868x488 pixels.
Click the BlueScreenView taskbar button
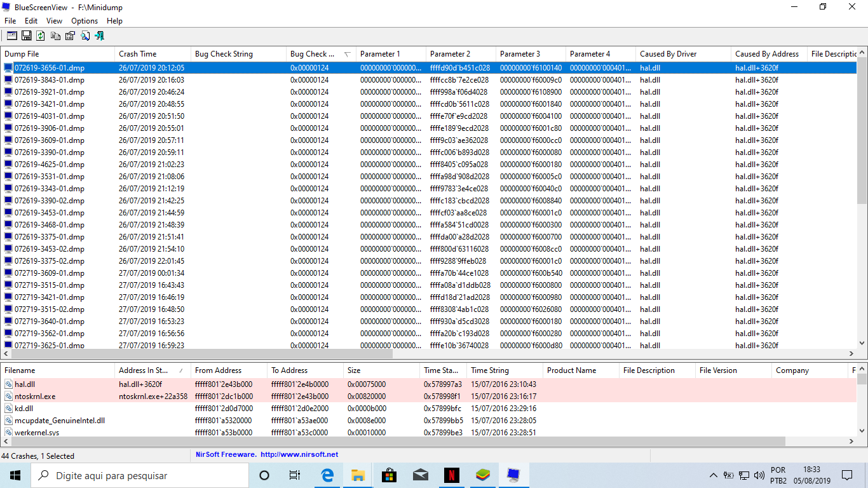point(513,475)
